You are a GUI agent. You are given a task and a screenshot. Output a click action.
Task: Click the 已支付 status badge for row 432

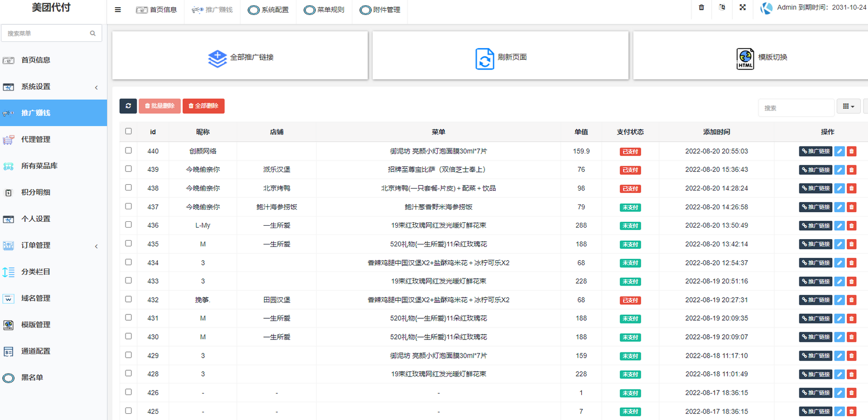[630, 300]
